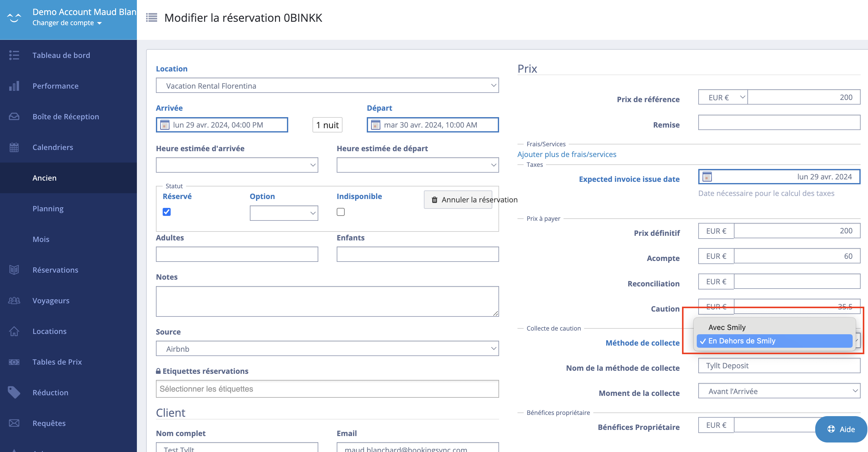Image resolution: width=868 pixels, height=452 pixels.
Task: Click the Départ date field
Action: pos(433,125)
